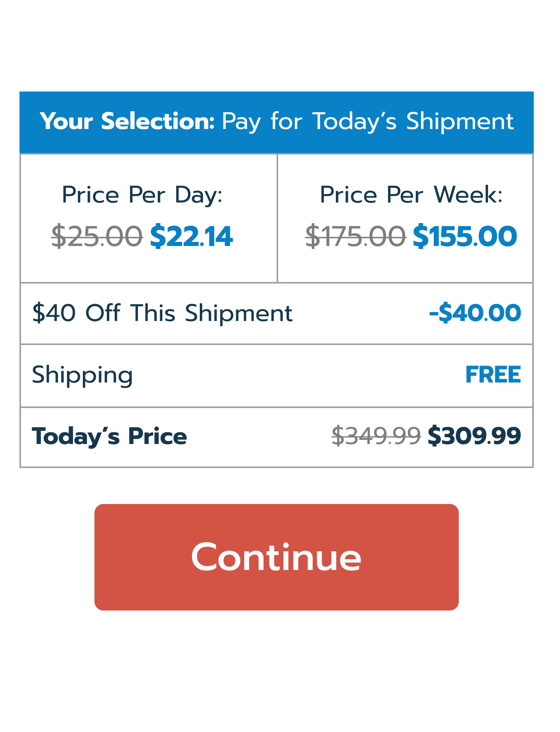Select the bold $309.99 final price
Viewport: 560px width, 732px height.
point(474,436)
